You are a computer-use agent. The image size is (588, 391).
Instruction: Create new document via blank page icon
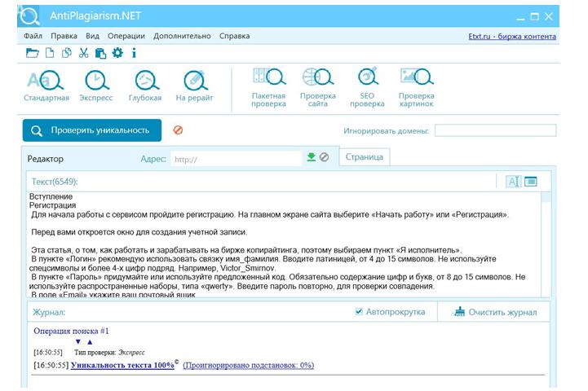(x=50, y=53)
